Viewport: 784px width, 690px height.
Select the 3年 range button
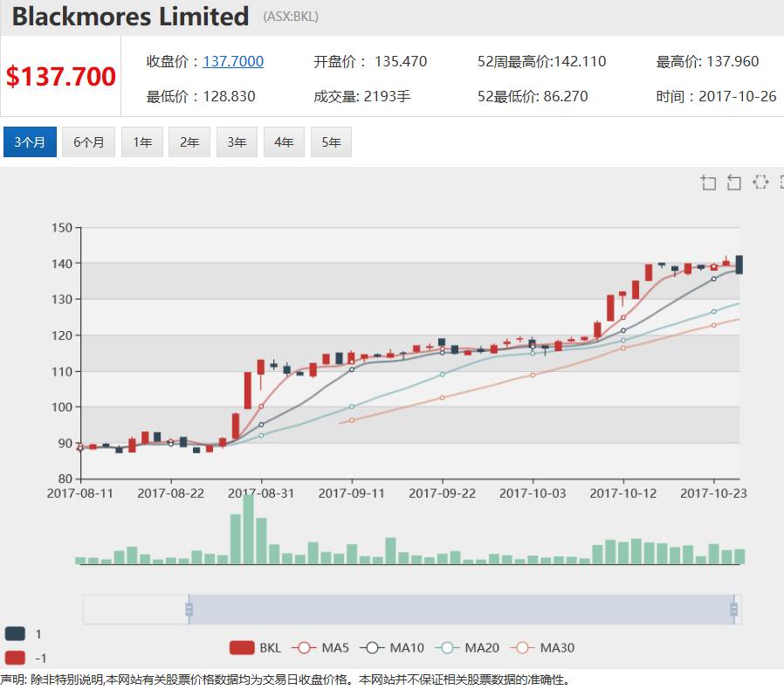point(237,142)
